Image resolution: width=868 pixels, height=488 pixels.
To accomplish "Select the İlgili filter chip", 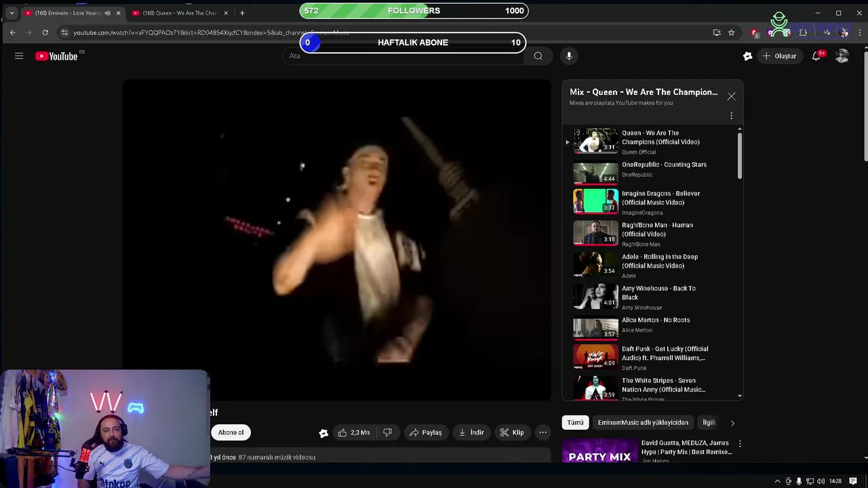I will coord(709,422).
